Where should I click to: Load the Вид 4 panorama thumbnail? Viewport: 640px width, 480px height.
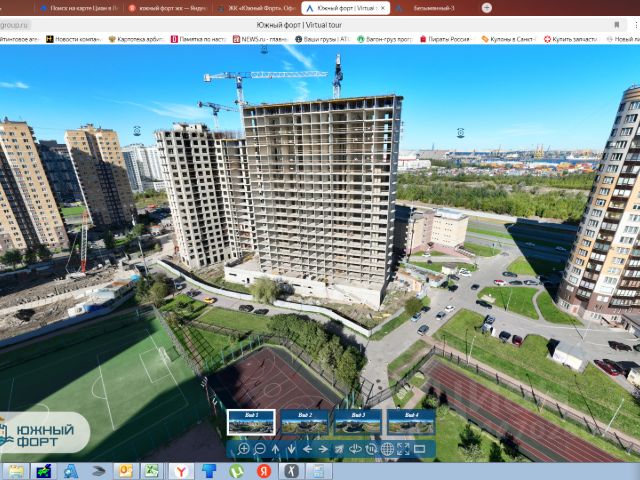point(411,422)
